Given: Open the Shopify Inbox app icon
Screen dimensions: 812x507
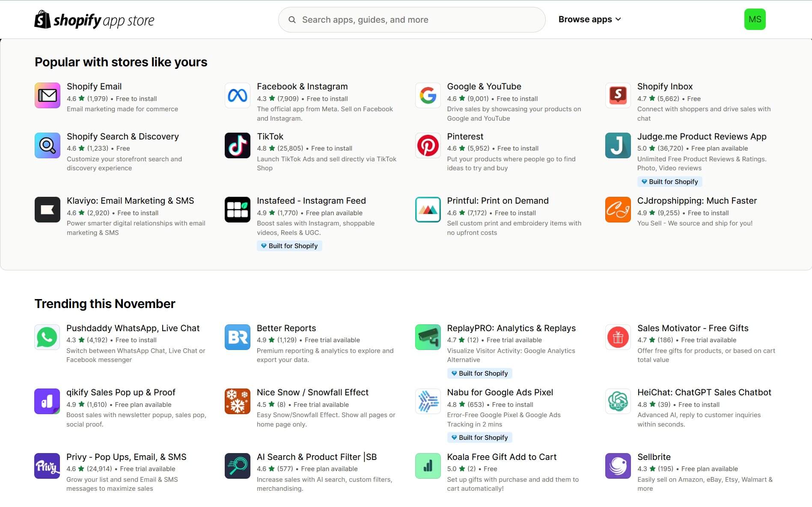Looking at the screenshot, I should pyautogui.click(x=618, y=95).
